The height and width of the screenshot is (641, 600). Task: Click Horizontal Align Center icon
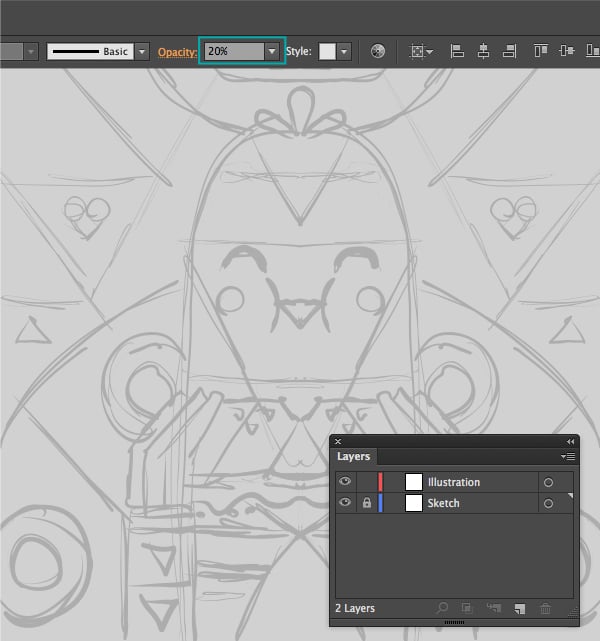click(483, 51)
